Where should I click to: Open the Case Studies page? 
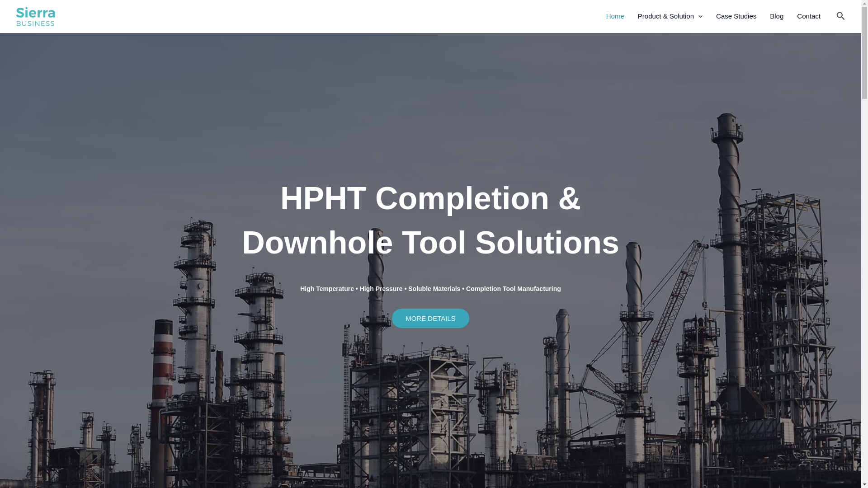tap(736, 16)
